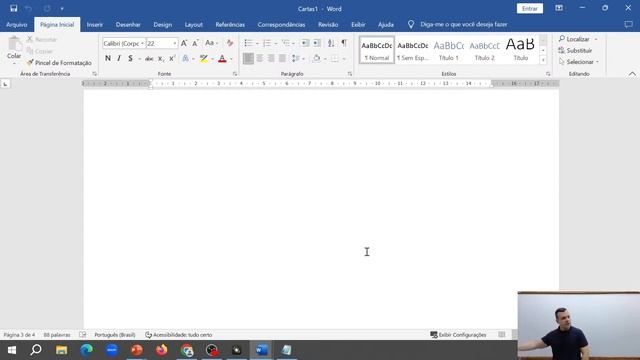This screenshot has height=360, width=640.
Task: Open File Explorer on the taskbar
Action: click(62, 350)
